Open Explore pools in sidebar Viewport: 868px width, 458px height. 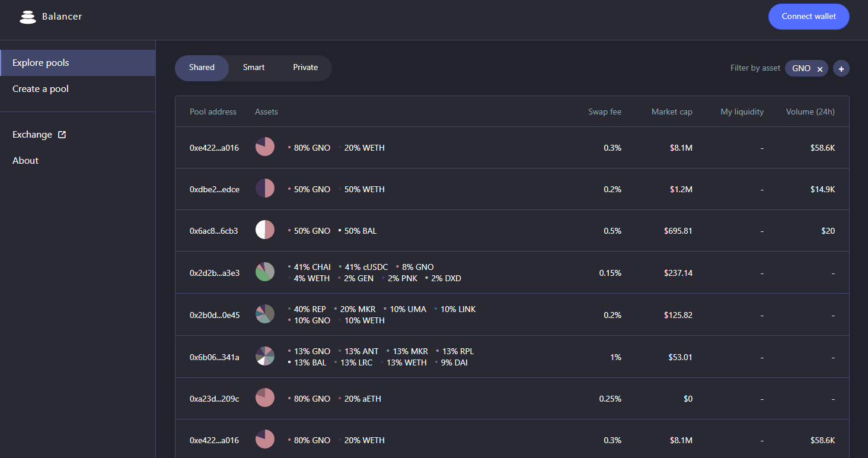coord(41,63)
